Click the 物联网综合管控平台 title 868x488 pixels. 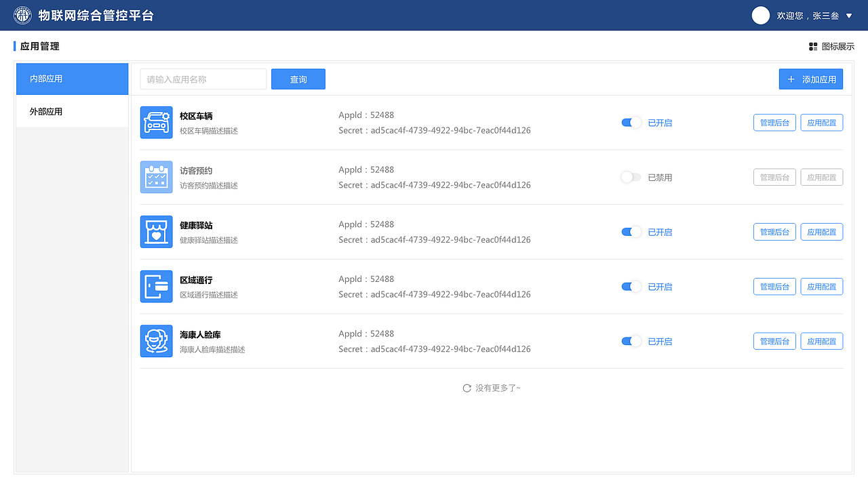pos(96,15)
